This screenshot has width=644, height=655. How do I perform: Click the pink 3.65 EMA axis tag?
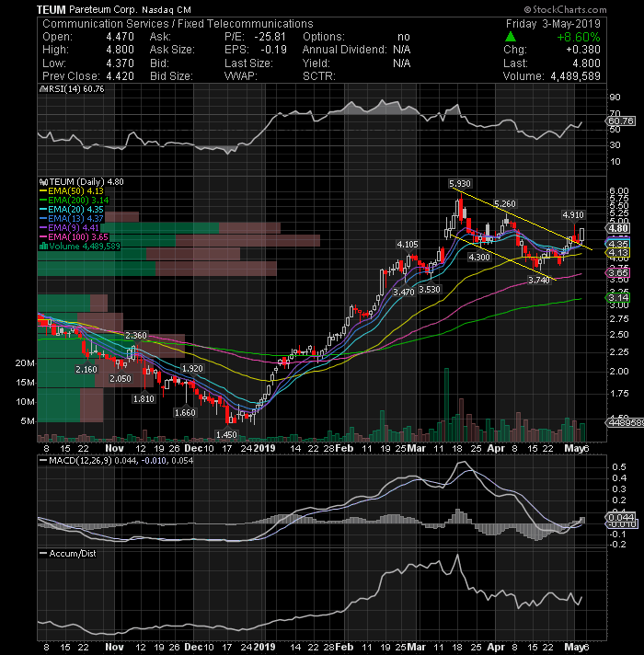point(617,273)
